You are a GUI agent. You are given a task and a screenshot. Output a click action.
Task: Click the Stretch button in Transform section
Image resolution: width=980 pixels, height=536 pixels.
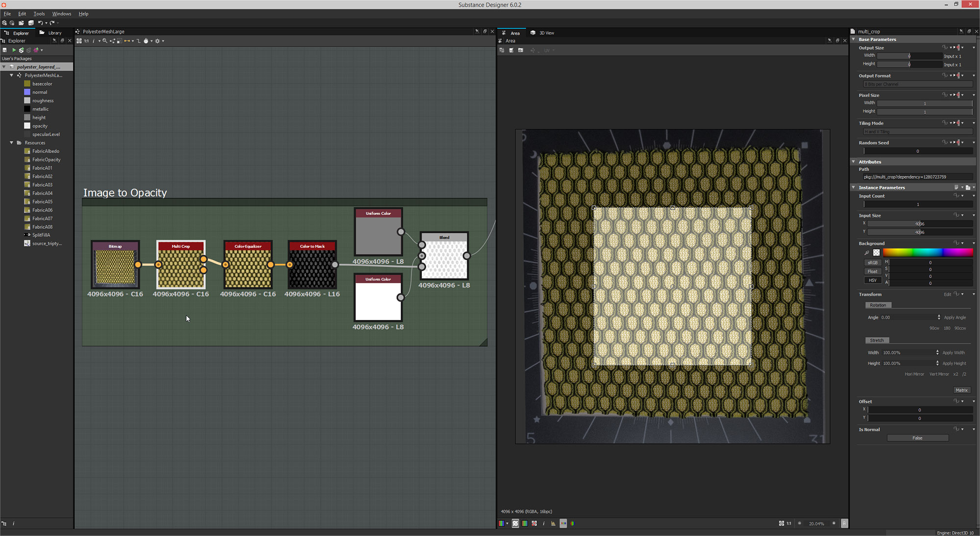point(877,340)
